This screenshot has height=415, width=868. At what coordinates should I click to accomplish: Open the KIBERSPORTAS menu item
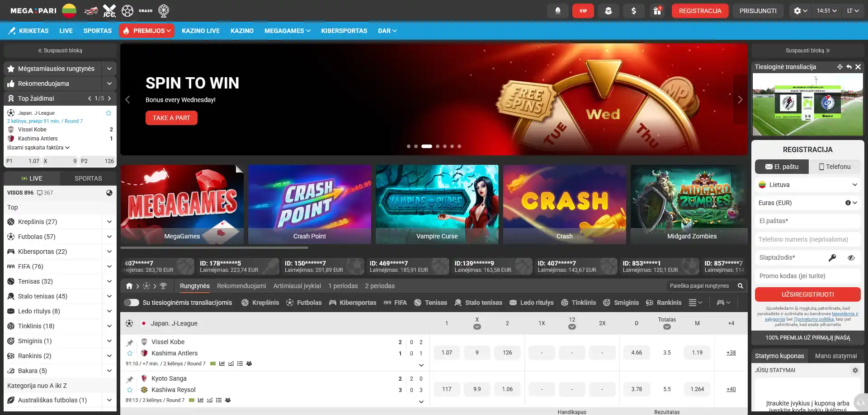pos(344,31)
